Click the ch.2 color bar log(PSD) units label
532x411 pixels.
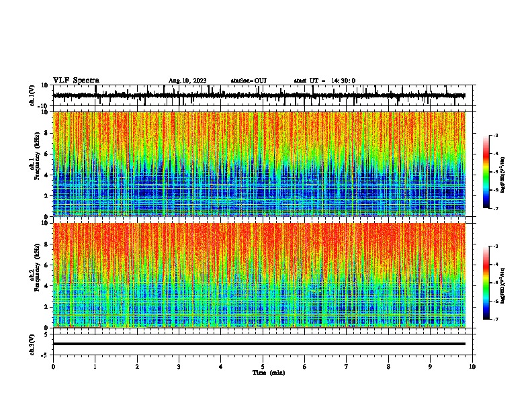(503, 285)
